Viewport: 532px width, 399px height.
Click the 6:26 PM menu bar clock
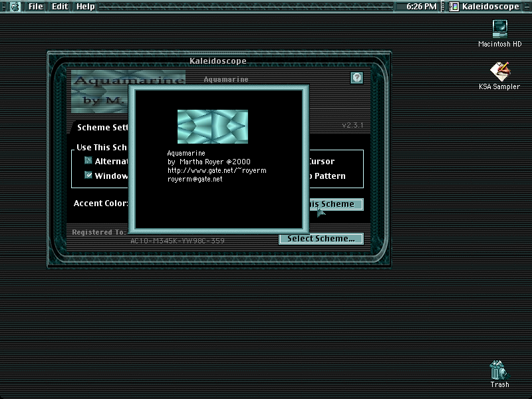tap(422, 7)
